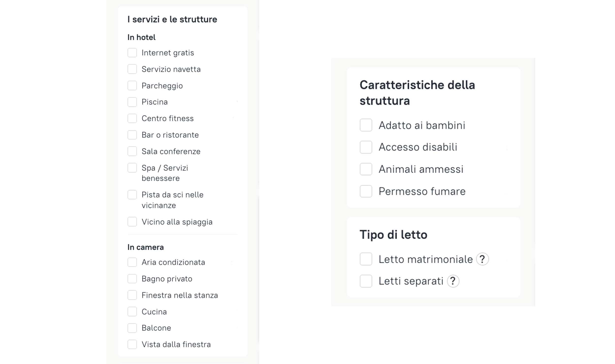Tick the Sala conferenze box
The height and width of the screenshot is (364, 615).
[132, 151]
